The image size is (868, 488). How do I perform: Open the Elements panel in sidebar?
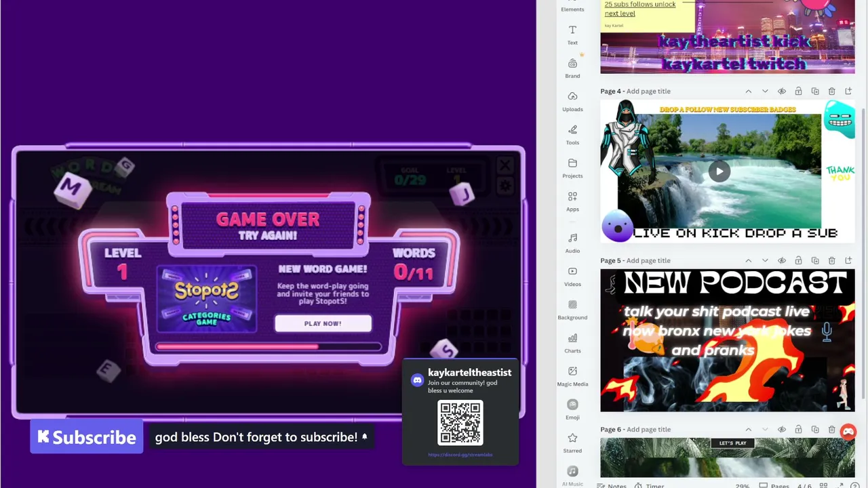pyautogui.click(x=572, y=7)
